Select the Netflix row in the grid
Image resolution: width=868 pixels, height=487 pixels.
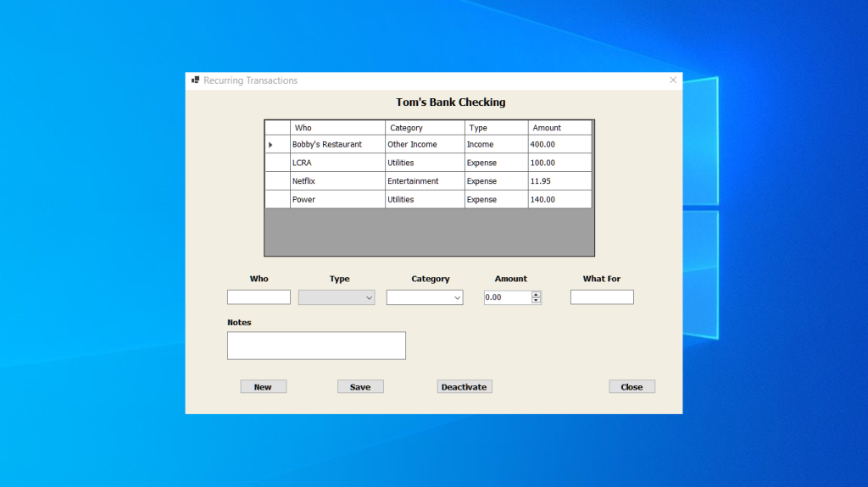point(428,181)
